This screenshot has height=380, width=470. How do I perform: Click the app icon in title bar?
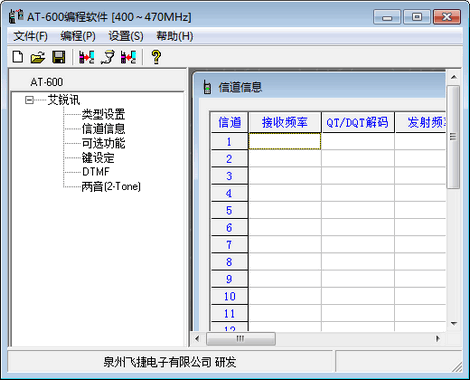click(x=16, y=16)
